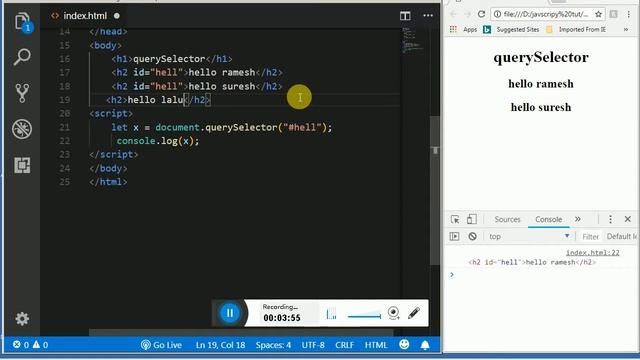The width and height of the screenshot is (640, 360).
Task: Start Go Live server
Action: pos(161,345)
